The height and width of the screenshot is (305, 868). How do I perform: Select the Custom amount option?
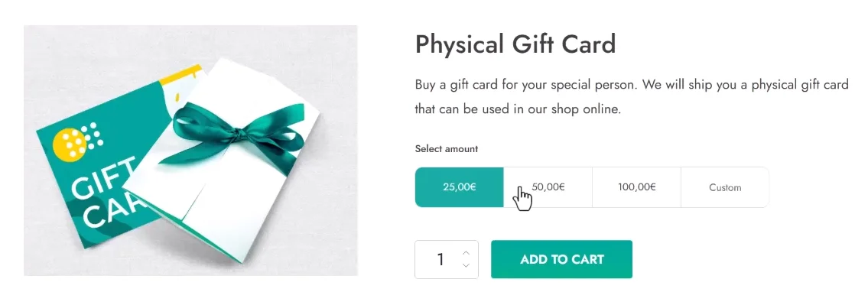[725, 187]
